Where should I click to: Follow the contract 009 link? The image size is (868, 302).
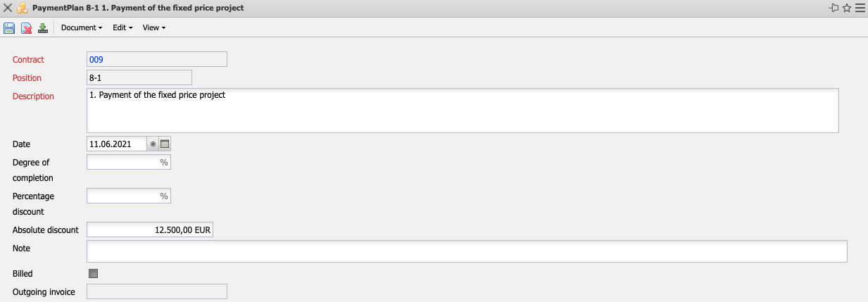pos(96,60)
